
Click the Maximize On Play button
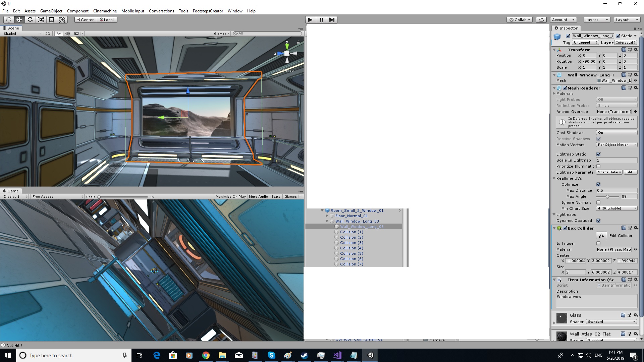(230, 196)
